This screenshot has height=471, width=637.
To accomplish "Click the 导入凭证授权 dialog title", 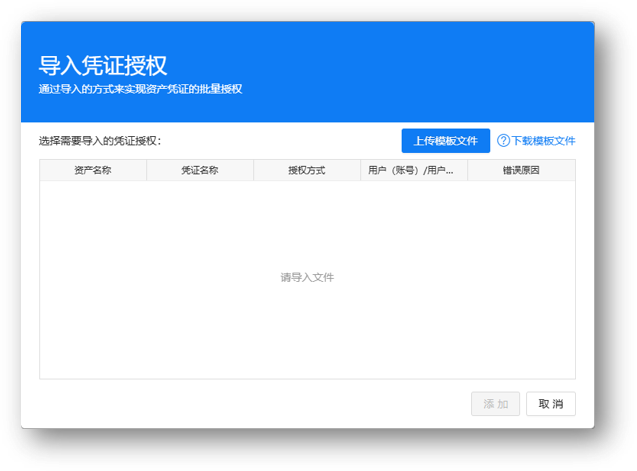I will point(103,66).
